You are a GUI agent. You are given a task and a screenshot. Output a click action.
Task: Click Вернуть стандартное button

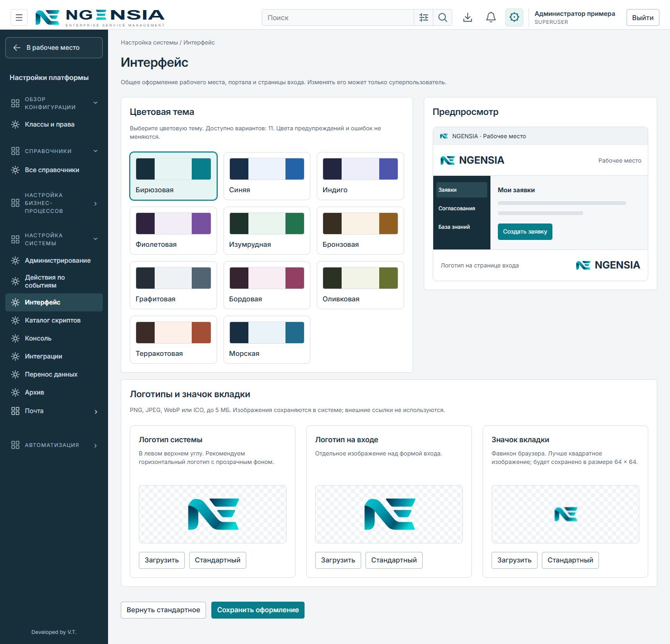coord(163,610)
